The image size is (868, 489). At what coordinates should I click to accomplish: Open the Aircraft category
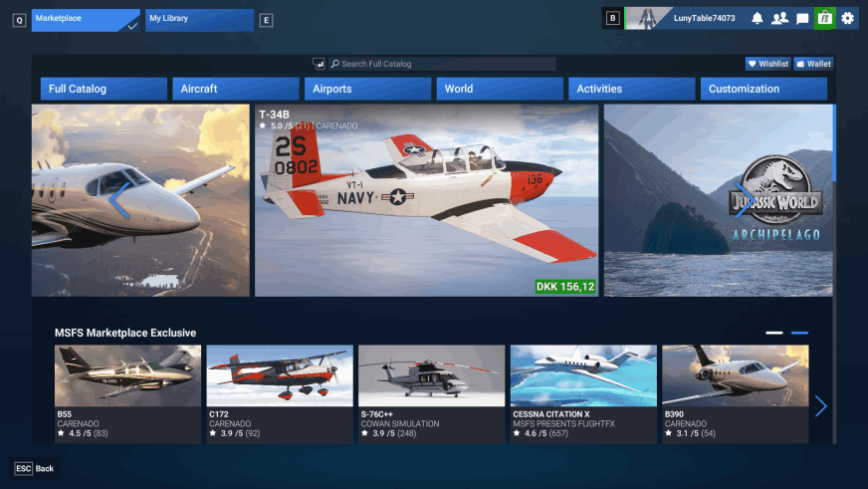pyautogui.click(x=235, y=89)
